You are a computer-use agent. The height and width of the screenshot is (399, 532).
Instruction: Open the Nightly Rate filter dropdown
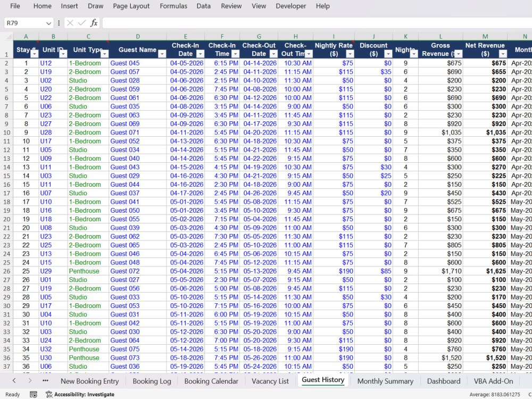pyautogui.click(x=350, y=54)
